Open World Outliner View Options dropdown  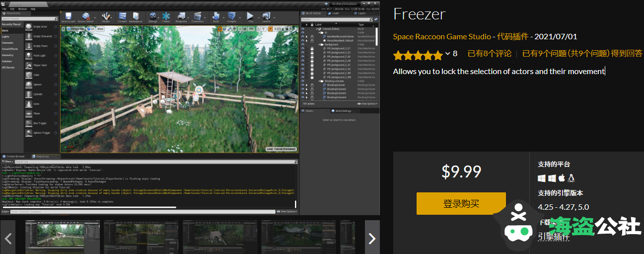[x=368, y=104]
